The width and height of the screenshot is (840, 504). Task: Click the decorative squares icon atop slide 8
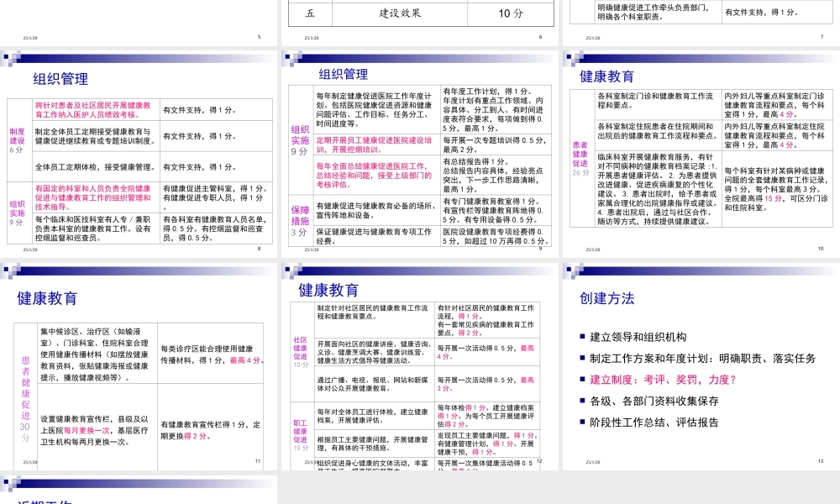[12, 59]
